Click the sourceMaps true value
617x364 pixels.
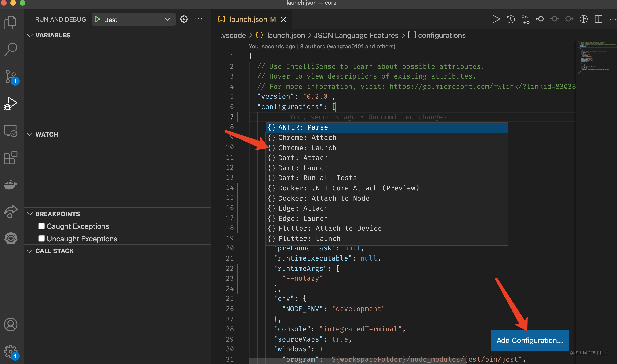[x=340, y=339]
